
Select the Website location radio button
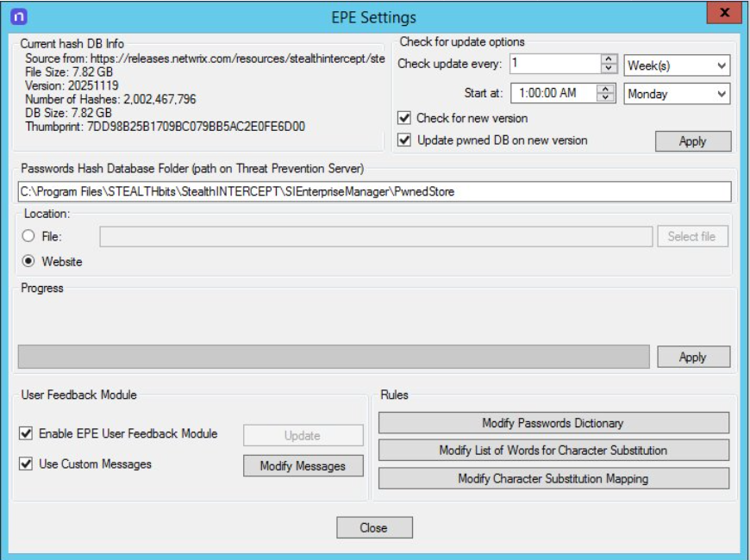coord(28,261)
